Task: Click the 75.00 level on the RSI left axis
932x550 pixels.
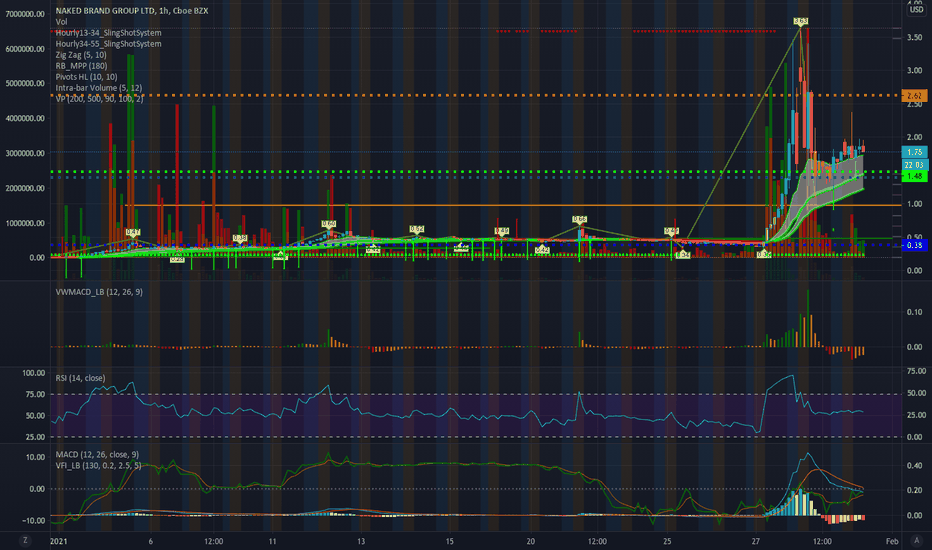Action: pyautogui.click(x=35, y=394)
